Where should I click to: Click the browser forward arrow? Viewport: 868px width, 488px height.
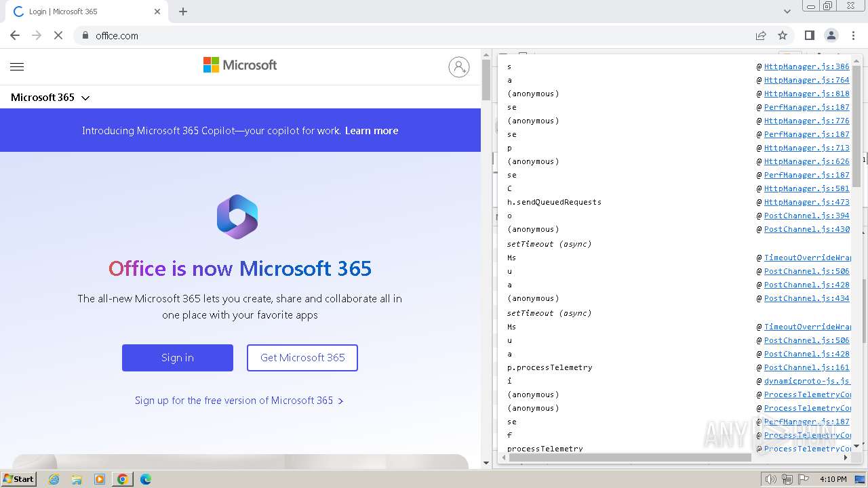click(37, 35)
